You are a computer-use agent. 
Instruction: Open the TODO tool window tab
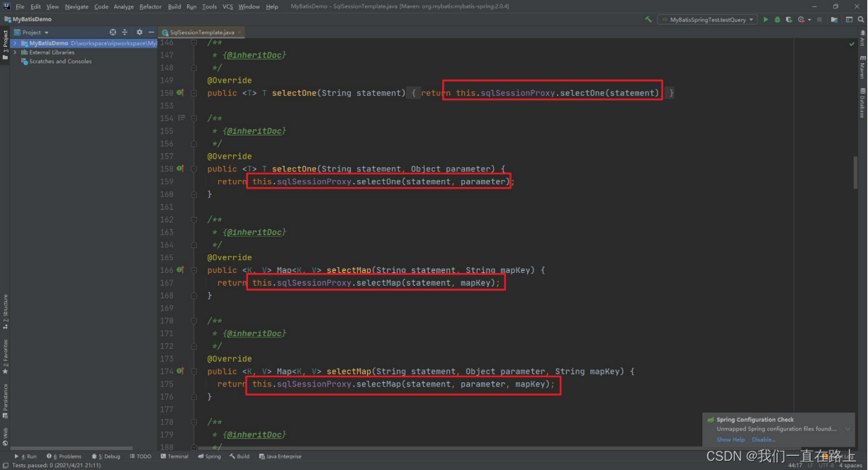pos(140,457)
